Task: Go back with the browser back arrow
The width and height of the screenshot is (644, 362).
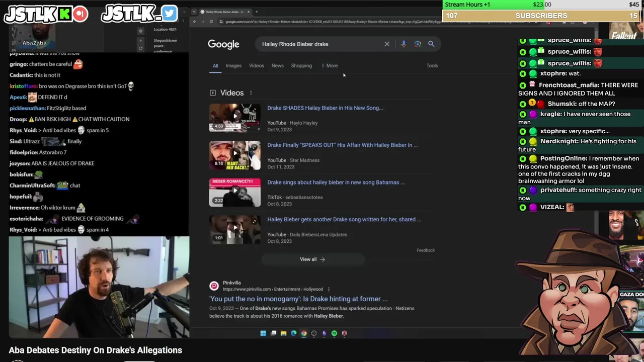Action: [195, 22]
